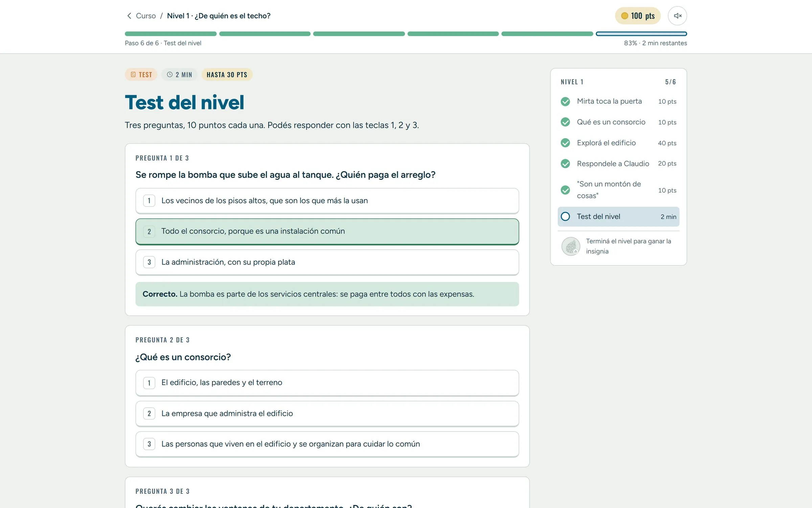The image size is (812, 508).
Task: Choose "El edificio, las paredes y el terreno"
Action: pyautogui.click(x=327, y=383)
